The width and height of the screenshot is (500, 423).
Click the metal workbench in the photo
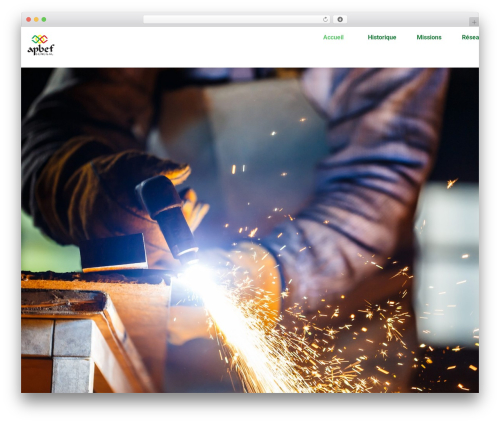point(83,333)
